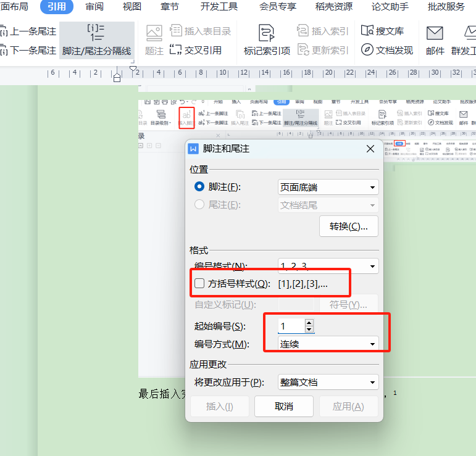
Task: Switch to the 稻壳资源 ribbon tab
Action: click(333, 6)
